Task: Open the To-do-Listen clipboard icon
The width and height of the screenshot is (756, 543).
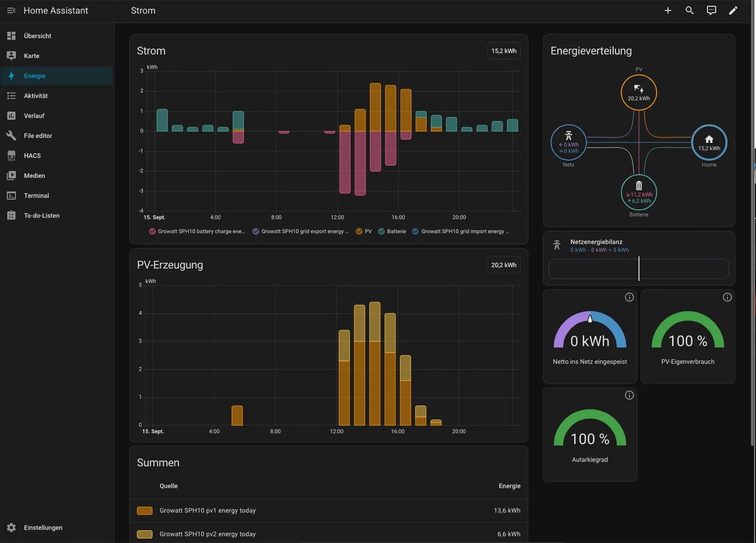Action: [11, 215]
